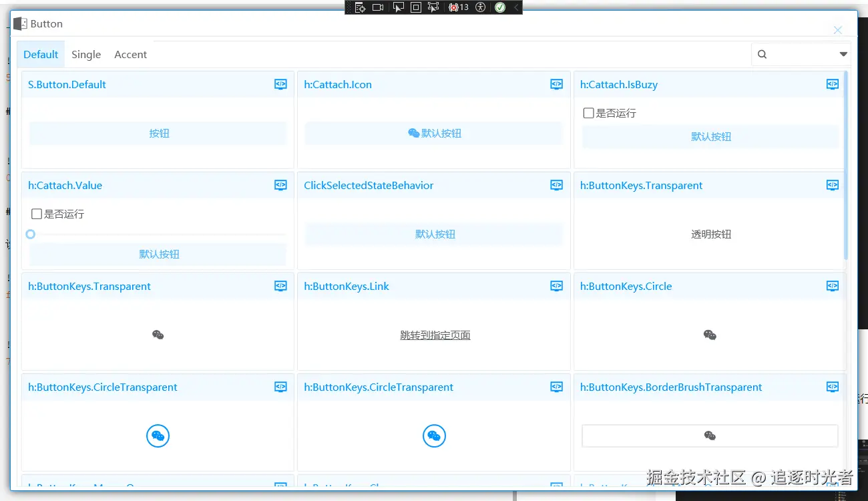This screenshot has width=868, height=501.
Task: Click the green Hot Reload checkmark icon
Action: pyautogui.click(x=500, y=7)
